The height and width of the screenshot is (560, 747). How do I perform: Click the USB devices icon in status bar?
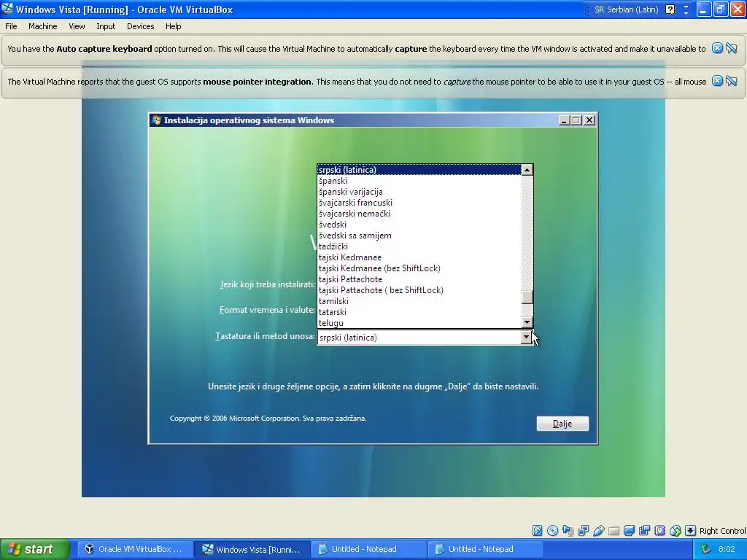(599, 531)
